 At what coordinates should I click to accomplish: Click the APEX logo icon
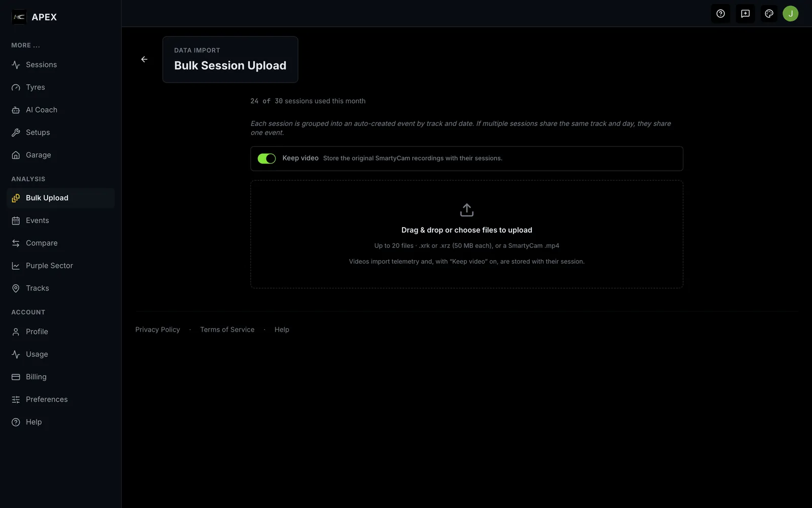coord(19,17)
